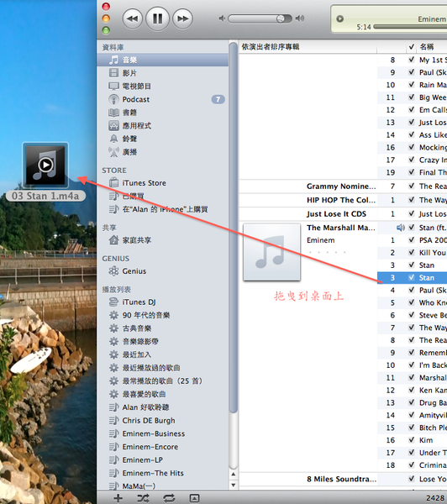The image size is (447, 504).
Task: Skip to next track with fast-forward button
Action: pyautogui.click(x=182, y=18)
